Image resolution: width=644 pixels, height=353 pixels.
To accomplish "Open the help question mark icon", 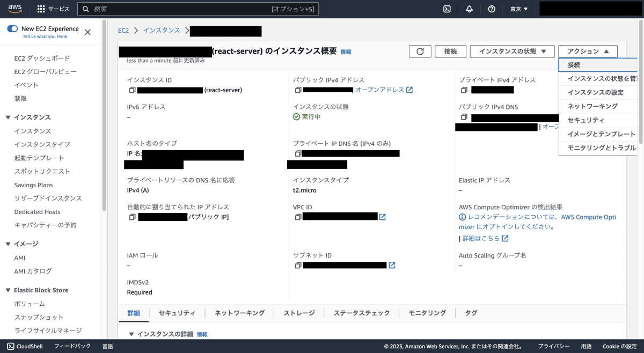I will tap(492, 9).
